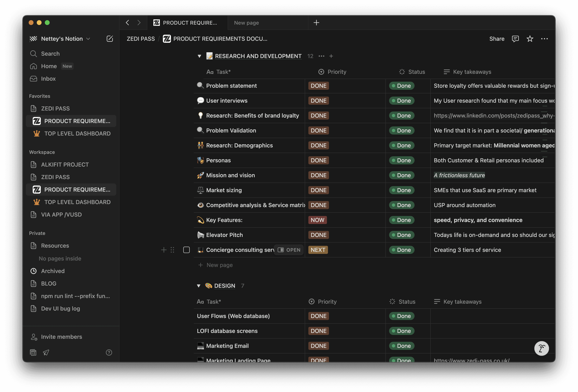Click the DONE priority tag for Problem statement
Viewport: 578px width, 392px height.
pos(318,86)
